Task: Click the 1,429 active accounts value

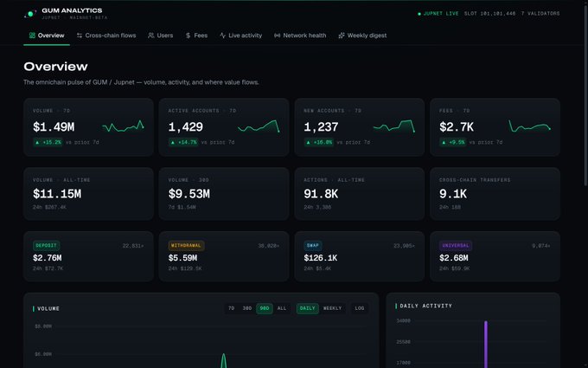Action: click(x=186, y=127)
